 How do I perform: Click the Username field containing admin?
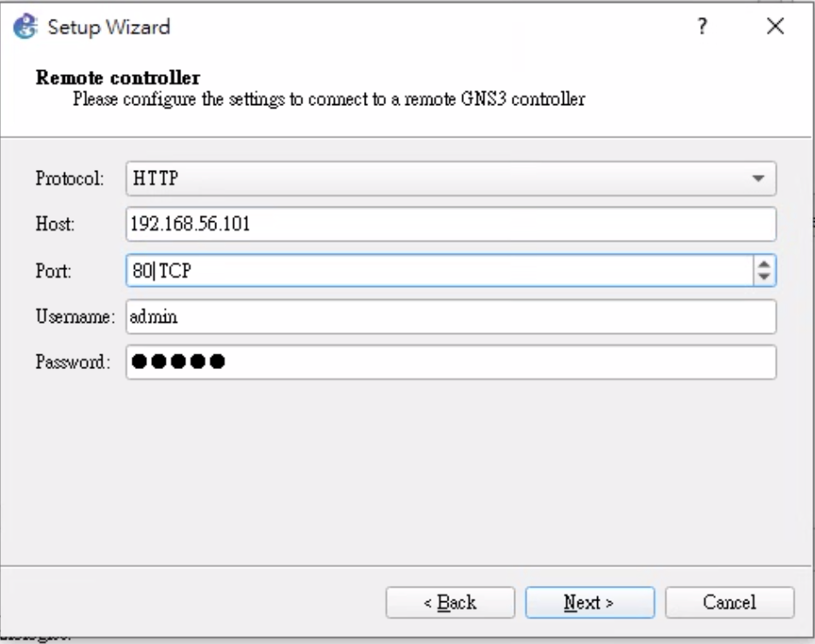[x=450, y=317]
